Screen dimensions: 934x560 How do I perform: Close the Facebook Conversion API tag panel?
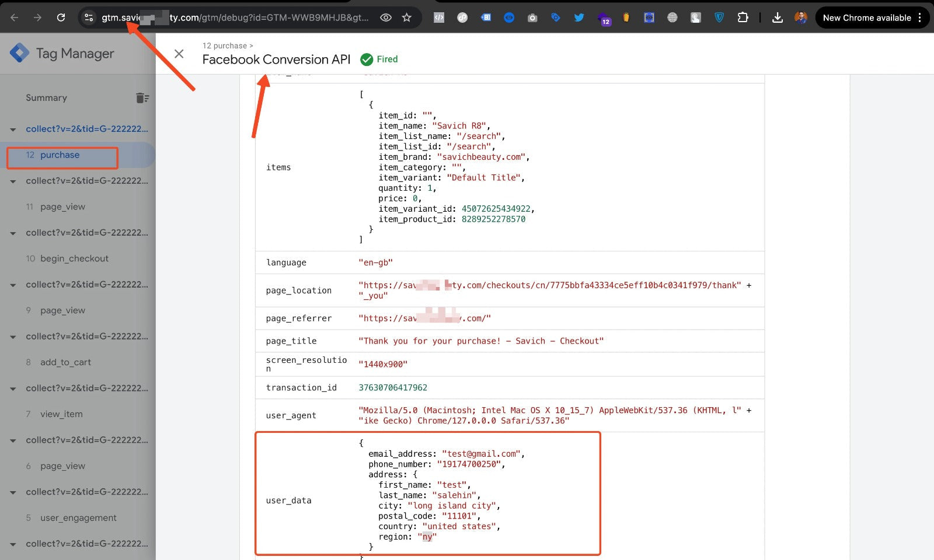(x=179, y=54)
